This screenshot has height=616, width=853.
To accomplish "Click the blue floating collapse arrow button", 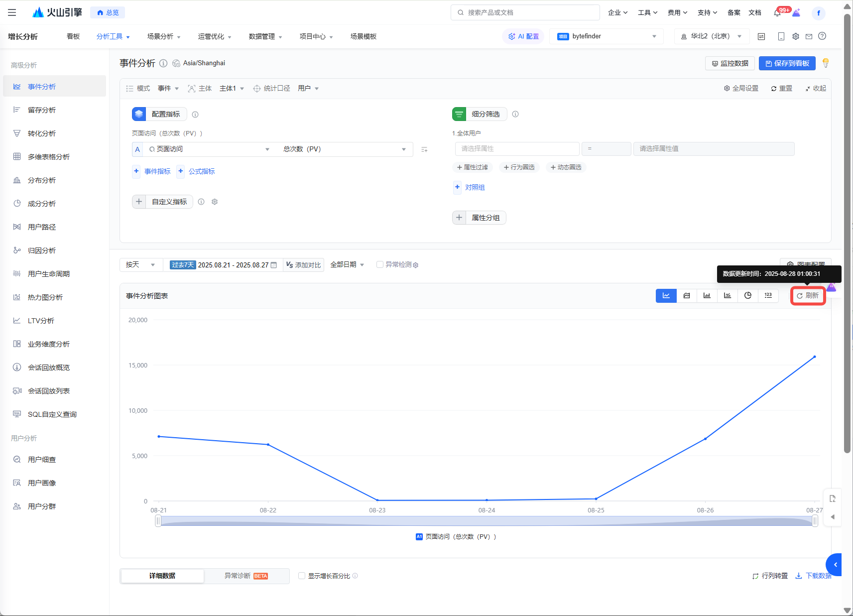I will pos(834,565).
